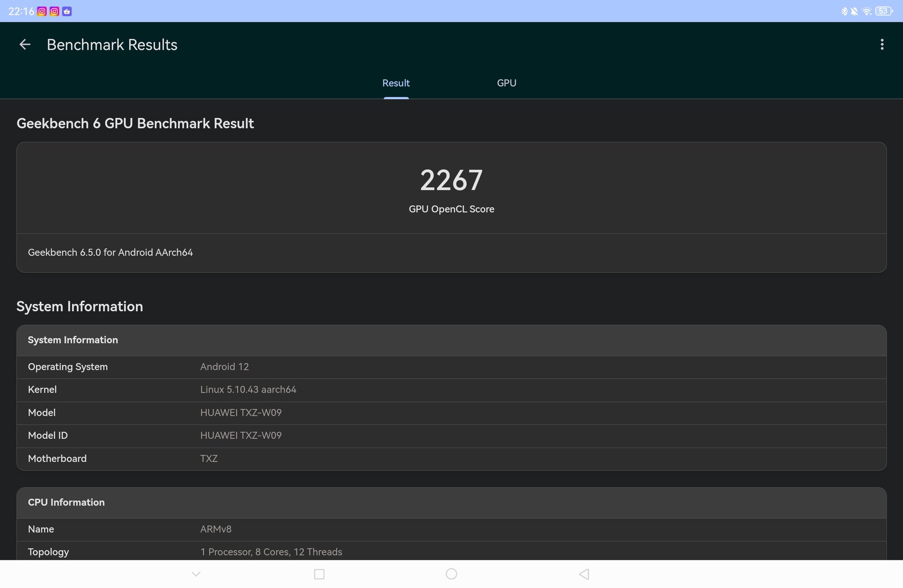
Task: Tap the 2267 score number
Action: coord(451,180)
